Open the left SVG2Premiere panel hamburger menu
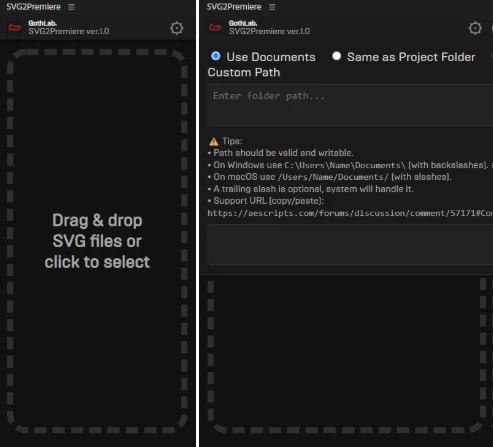The height and width of the screenshot is (447, 493). click(71, 7)
